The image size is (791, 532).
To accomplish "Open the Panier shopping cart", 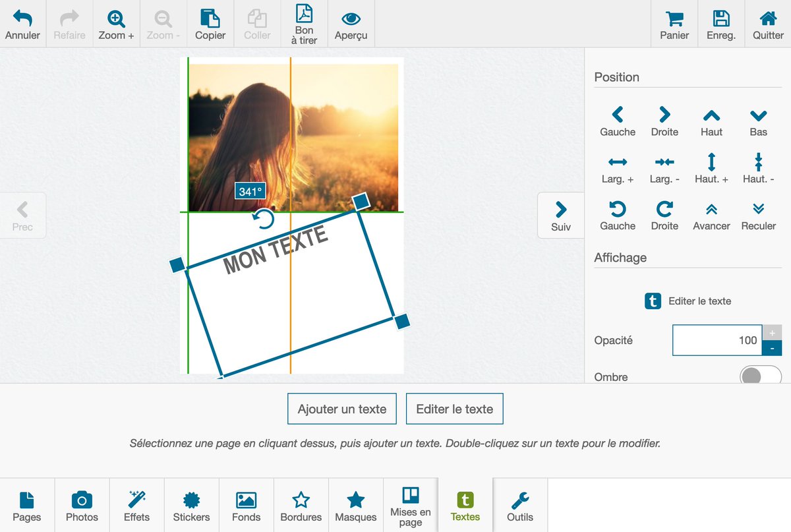I will tap(674, 23).
